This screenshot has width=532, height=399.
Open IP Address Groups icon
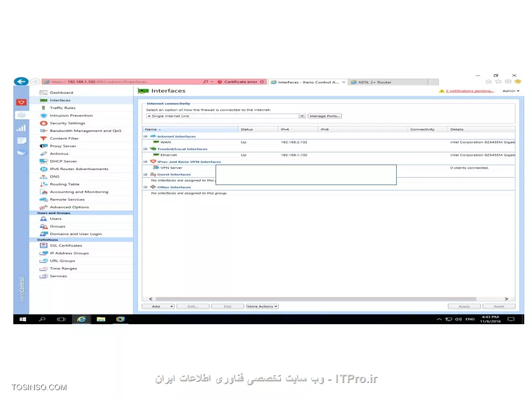click(43, 253)
